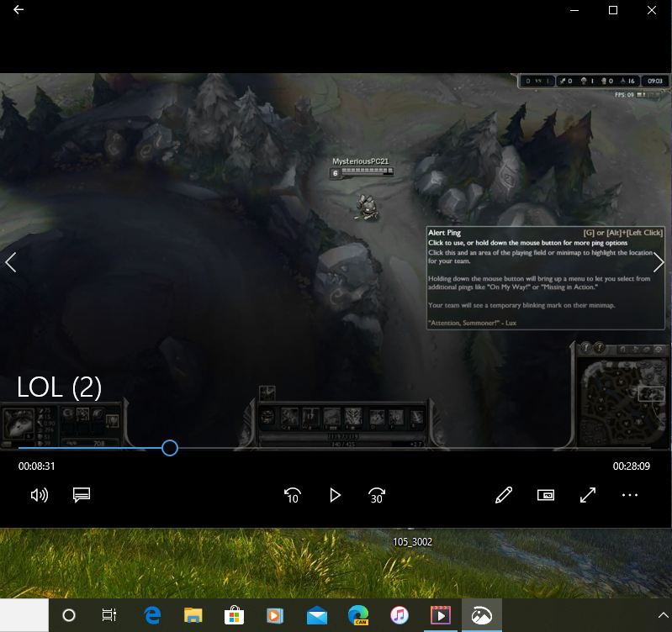Open the orange media player taskbar icon
The width and height of the screenshot is (672, 632).
pos(275,615)
